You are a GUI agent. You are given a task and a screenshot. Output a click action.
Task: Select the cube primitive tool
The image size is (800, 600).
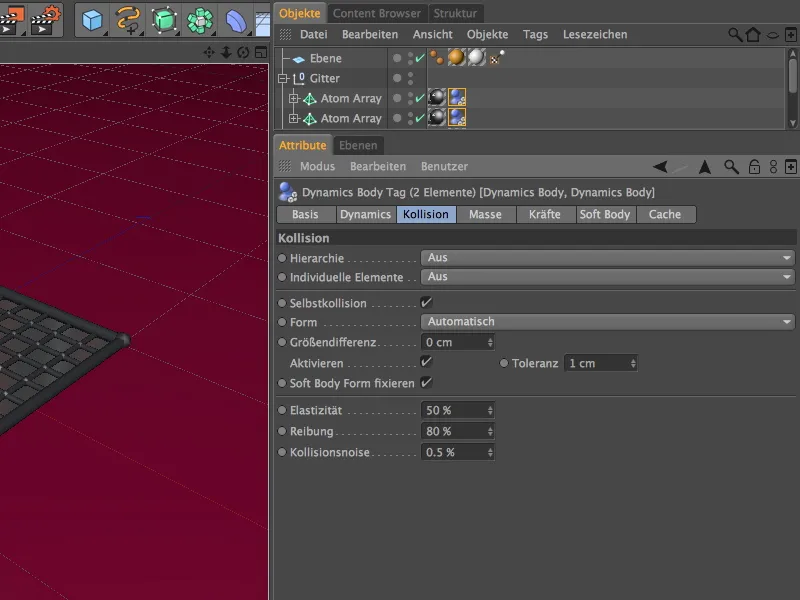click(92, 20)
